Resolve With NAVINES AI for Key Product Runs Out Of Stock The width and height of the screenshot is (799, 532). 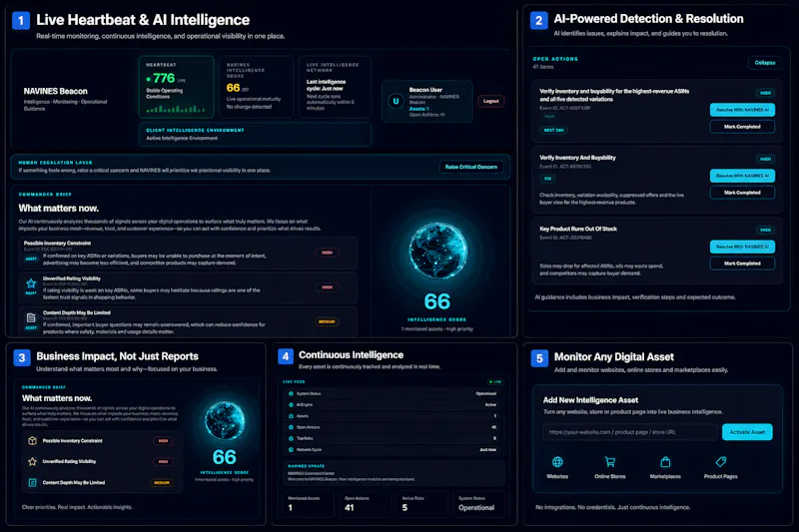coord(742,247)
